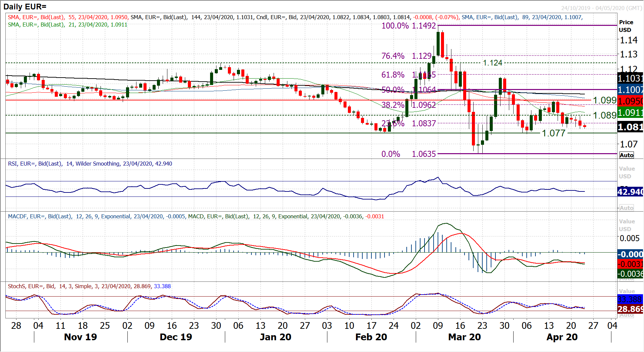Select the 1.124 resistance level label

[x=492, y=63]
